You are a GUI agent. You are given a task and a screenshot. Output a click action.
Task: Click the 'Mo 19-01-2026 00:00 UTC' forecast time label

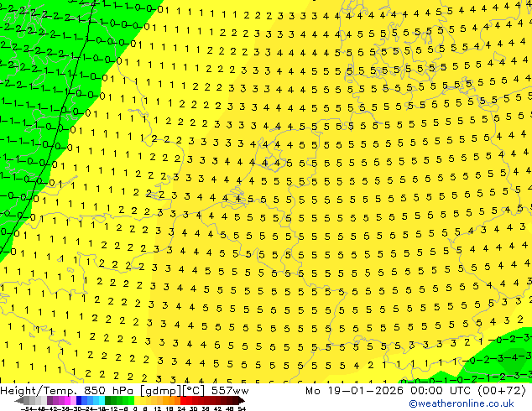pyautogui.click(x=389, y=391)
